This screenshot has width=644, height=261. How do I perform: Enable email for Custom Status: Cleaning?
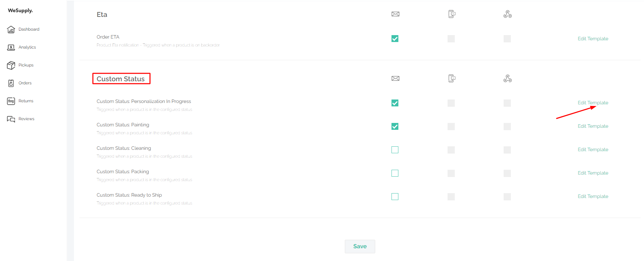(395, 150)
